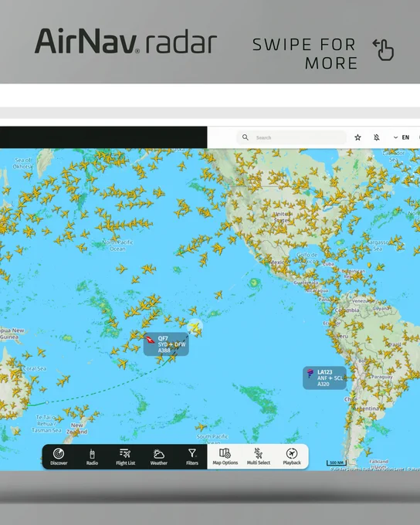Click the AirNav radar logo

126,41
